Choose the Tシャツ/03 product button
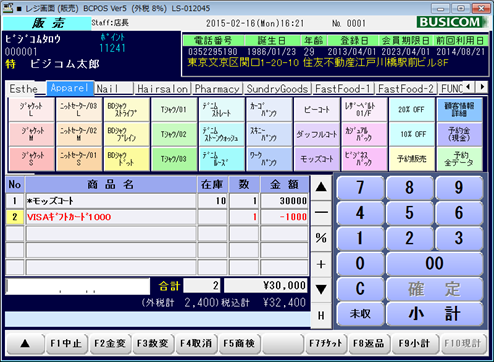Viewport: 494px width, 362px height. pos(174,159)
